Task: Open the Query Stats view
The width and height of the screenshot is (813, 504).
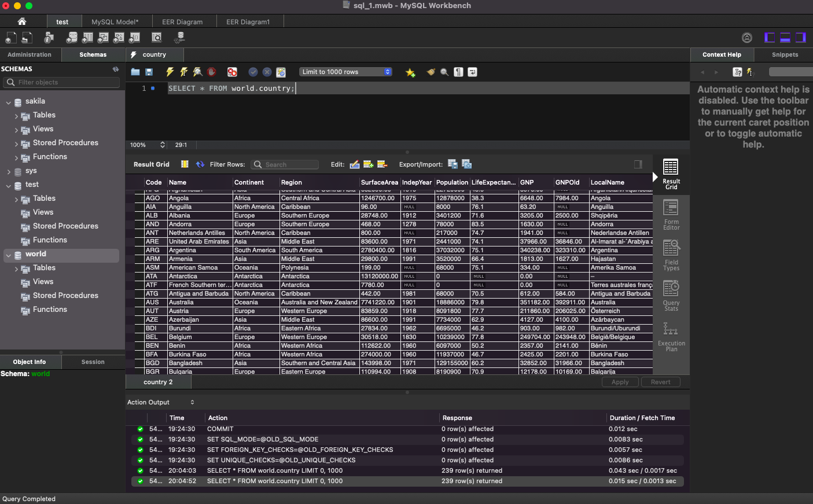Action: pos(671,296)
